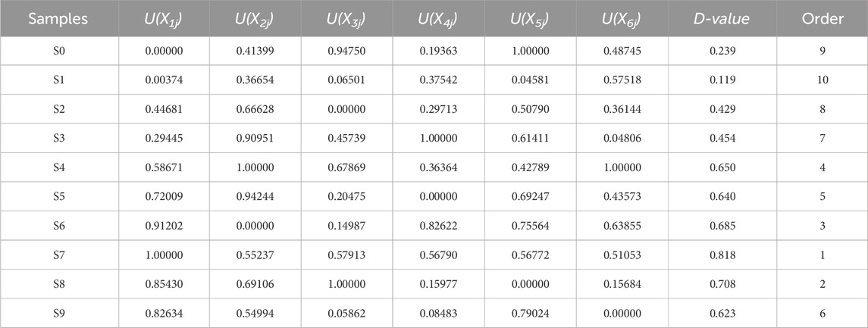Click the S9 sample cell
This screenshot has width=868, height=328.
(x=59, y=313)
